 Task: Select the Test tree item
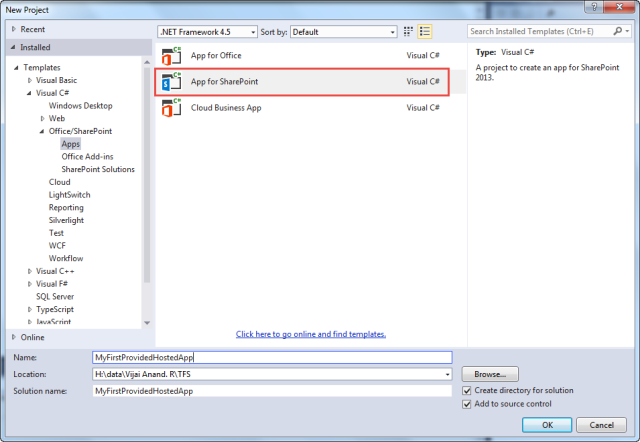56,233
